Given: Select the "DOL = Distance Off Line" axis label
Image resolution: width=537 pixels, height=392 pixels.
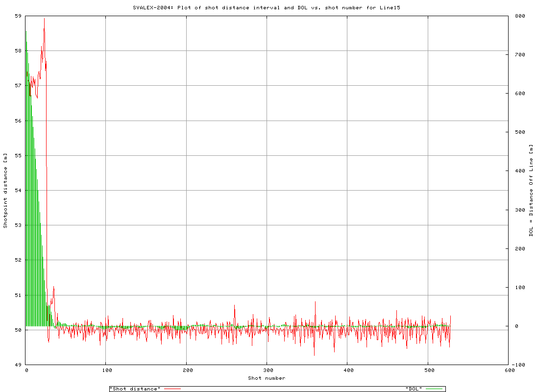Looking at the screenshot, I should 531,189.
